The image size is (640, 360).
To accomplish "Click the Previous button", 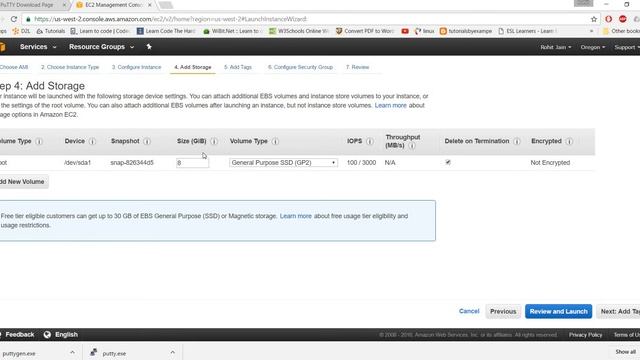I will [x=503, y=311].
